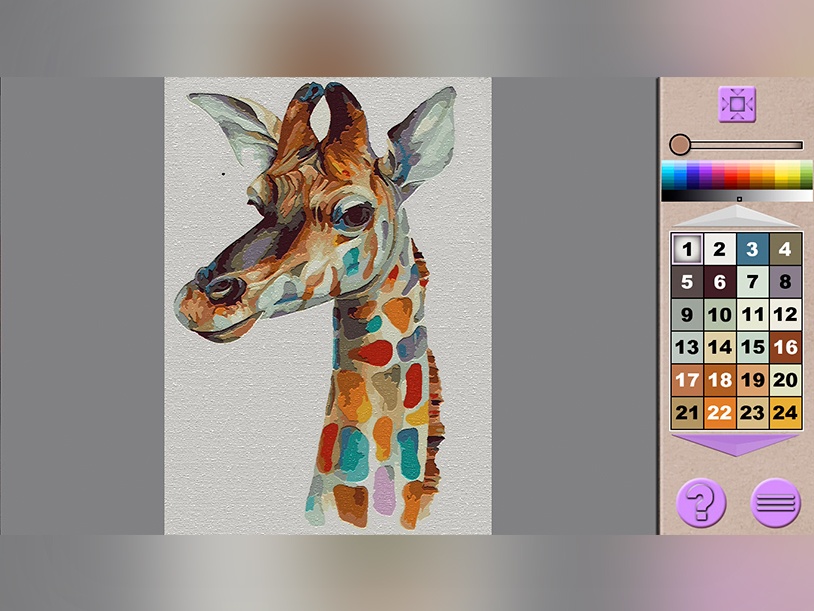Select burnt orange color number 18

720,380
